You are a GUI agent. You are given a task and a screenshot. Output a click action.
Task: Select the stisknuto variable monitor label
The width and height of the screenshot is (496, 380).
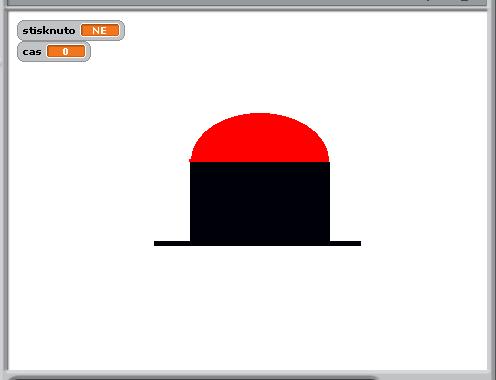point(49,31)
